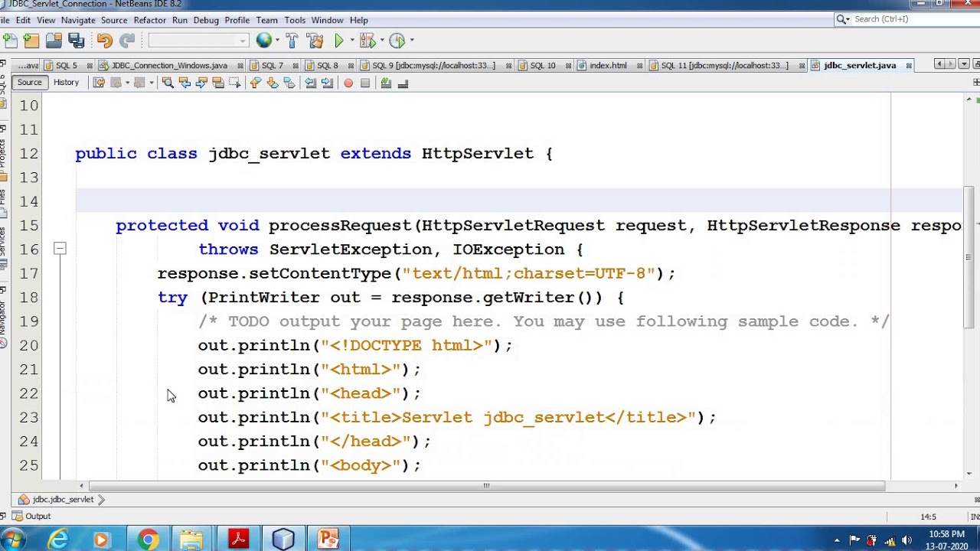Click the Save All toolbar icon
Viewport: 980px width, 551px height.
click(76, 40)
